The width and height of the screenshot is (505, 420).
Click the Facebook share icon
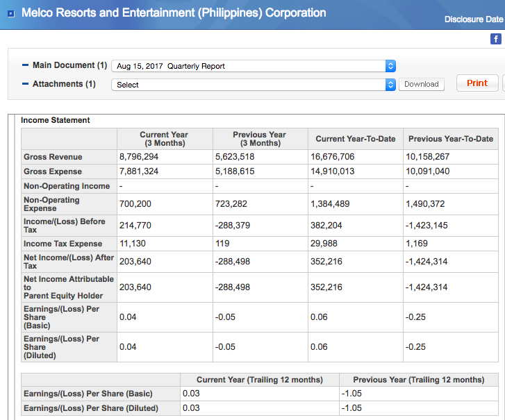click(x=496, y=39)
